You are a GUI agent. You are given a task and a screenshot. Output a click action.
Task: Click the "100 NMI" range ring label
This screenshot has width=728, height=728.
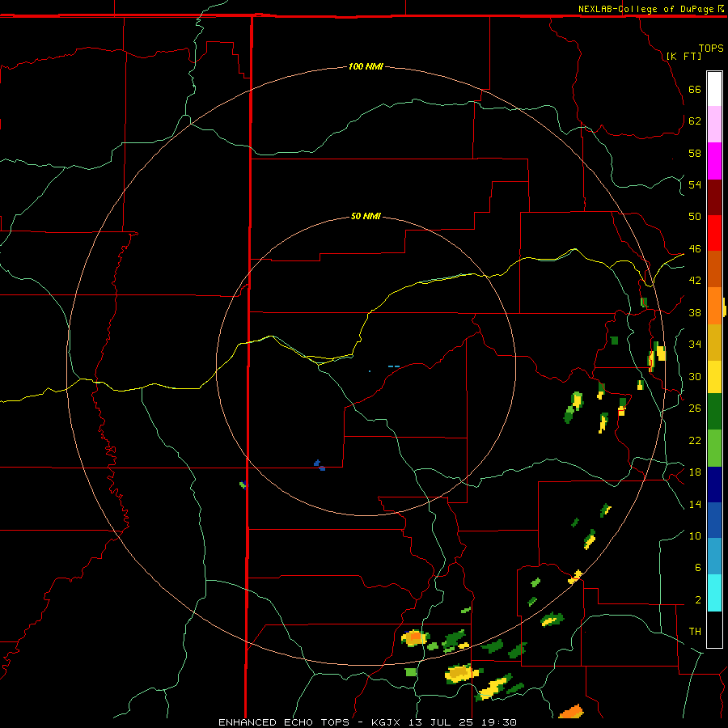click(366, 66)
